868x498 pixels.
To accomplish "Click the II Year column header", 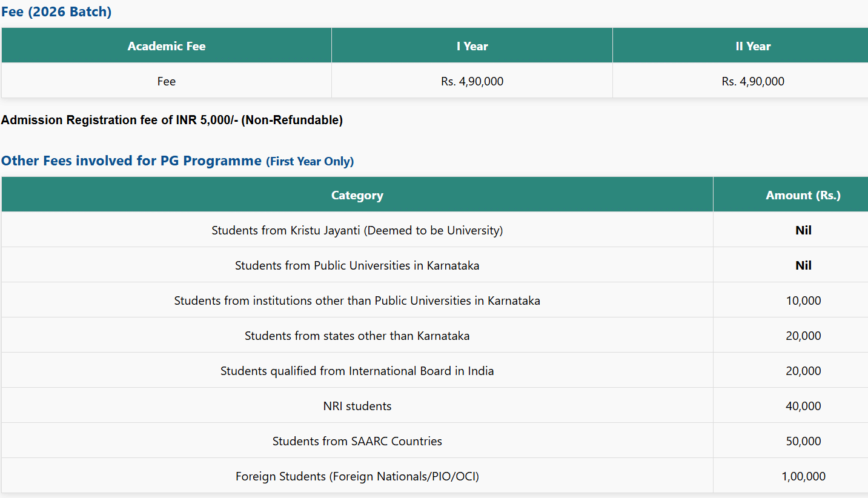I will pos(753,46).
